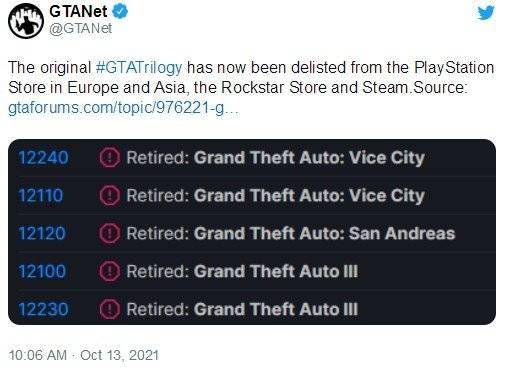Open app ID 12100 link
The height and width of the screenshot is (372, 506).
pyautogui.click(x=42, y=271)
